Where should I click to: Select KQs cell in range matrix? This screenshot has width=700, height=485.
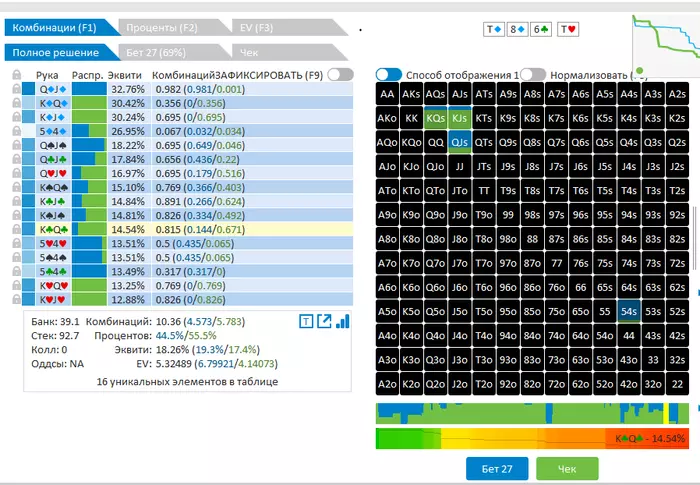tap(435, 118)
